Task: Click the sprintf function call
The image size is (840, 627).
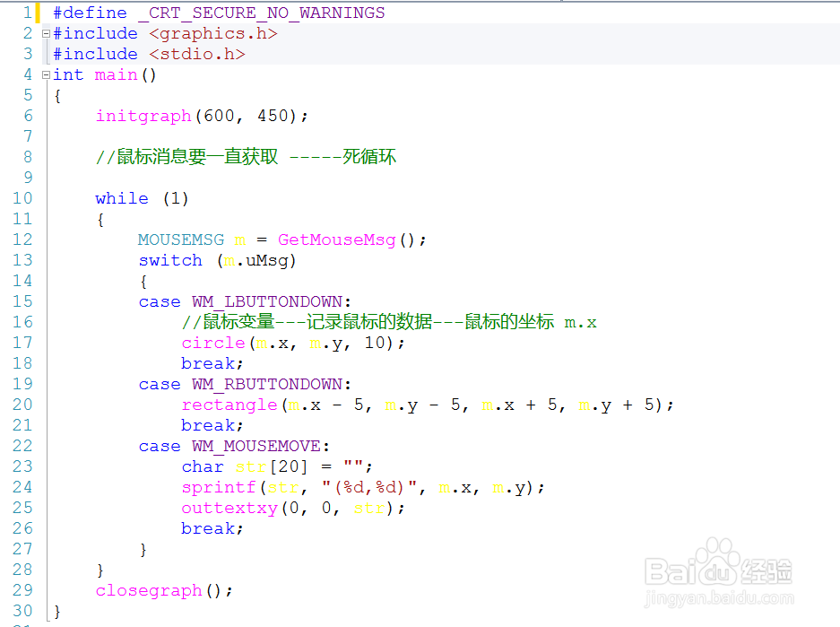Action: coord(219,488)
